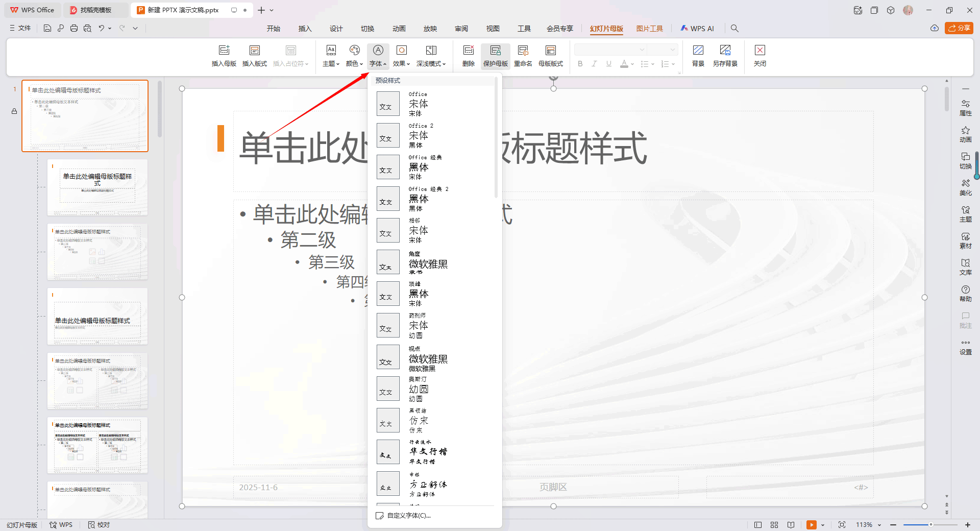Image resolution: width=980 pixels, height=531 pixels.
Task: Click the 插入版式 icon
Action: click(254, 55)
